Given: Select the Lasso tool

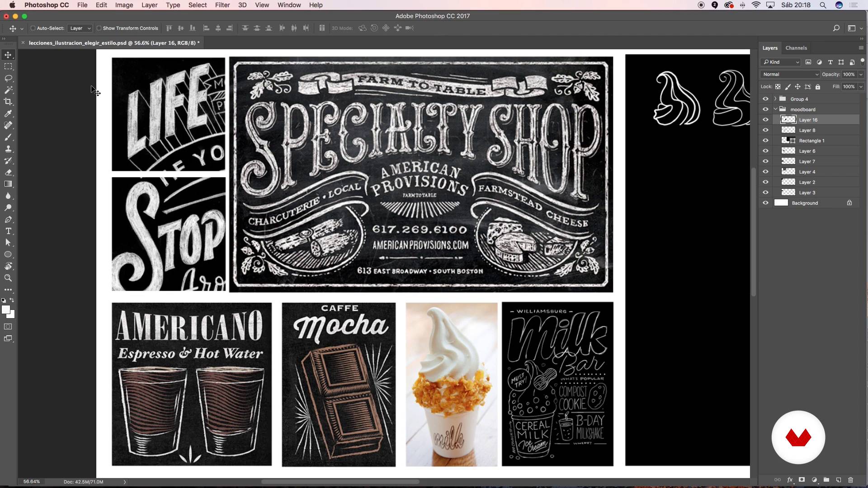Looking at the screenshot, I should click(x=8, y=78).
